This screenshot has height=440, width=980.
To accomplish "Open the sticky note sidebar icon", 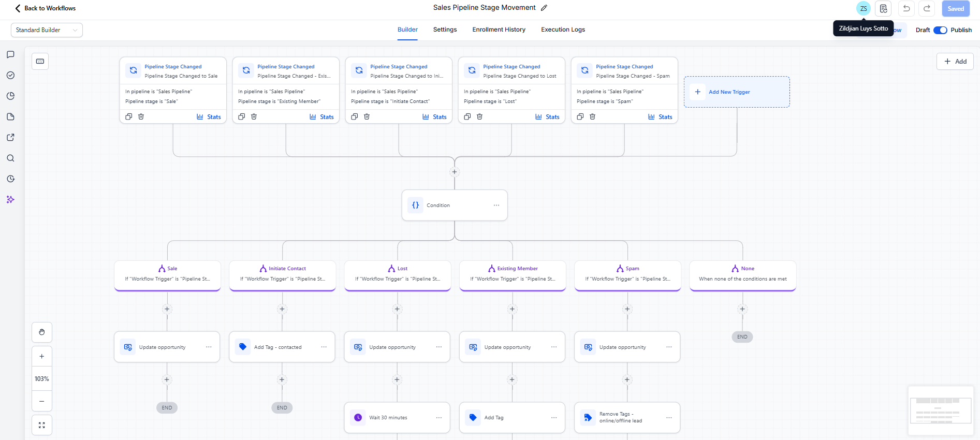I will pyautogui.click(x=10, y=116).
